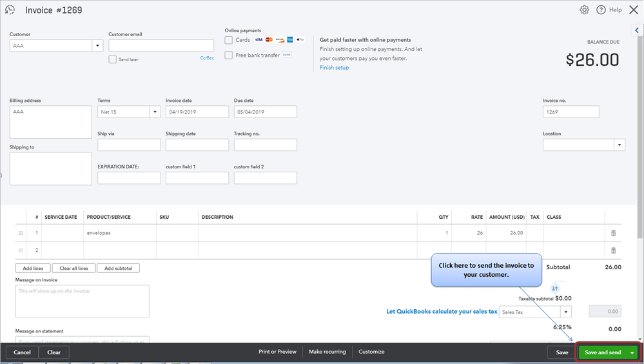Open the Location dropdown

620,145
